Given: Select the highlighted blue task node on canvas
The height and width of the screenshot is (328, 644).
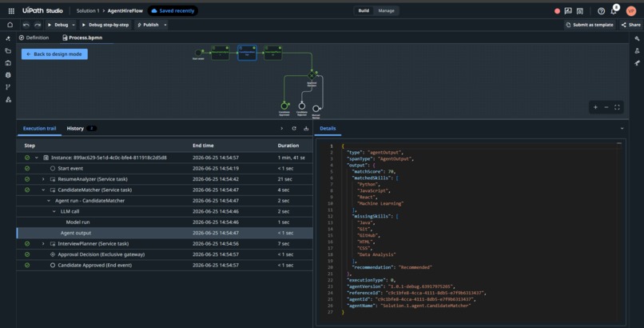Looking at the screenshot, I should (x=247, y=53).
